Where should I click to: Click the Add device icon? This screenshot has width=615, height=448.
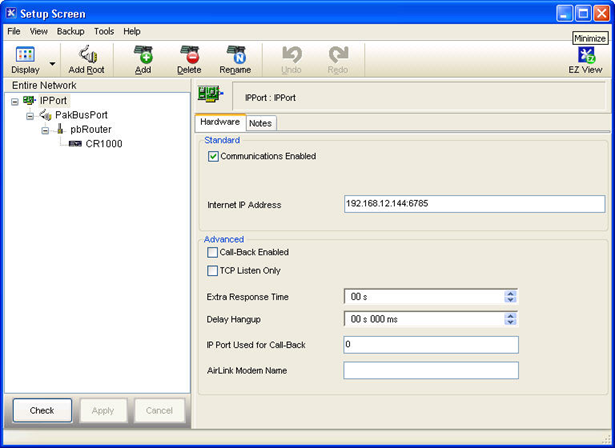(x=143, y=55)
